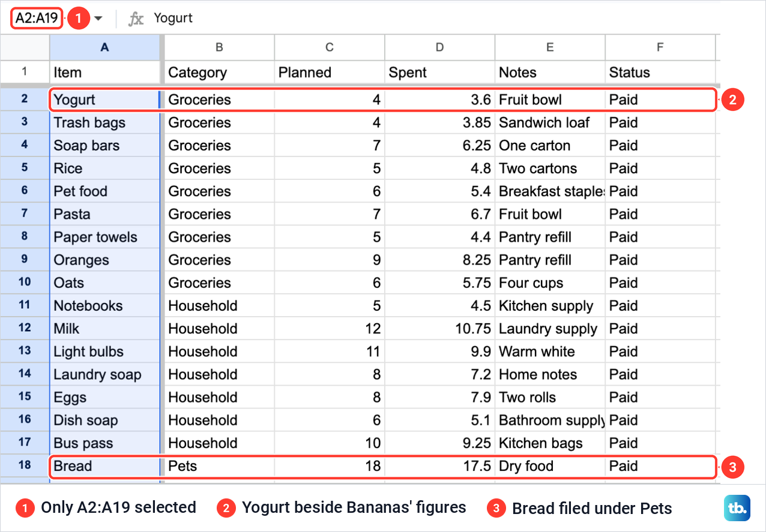
Task: Click the Paid status in the Bread row
Action: point(660,466)
